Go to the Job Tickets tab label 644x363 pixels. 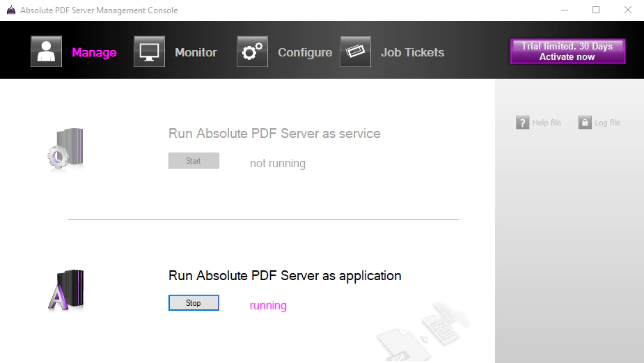[x=412, y=52]
